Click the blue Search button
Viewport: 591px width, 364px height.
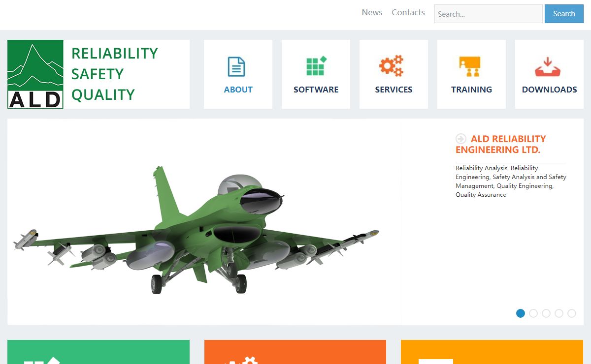click(564, 14)
